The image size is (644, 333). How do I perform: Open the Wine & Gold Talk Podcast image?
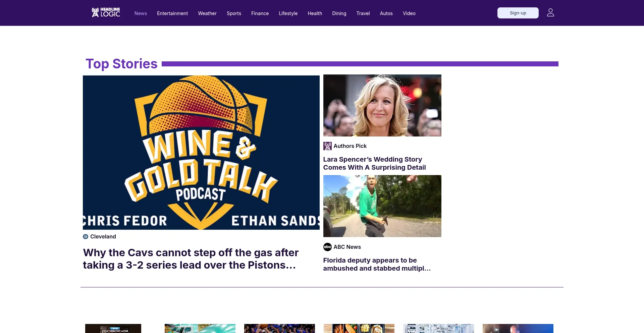[x=201, y=153]
